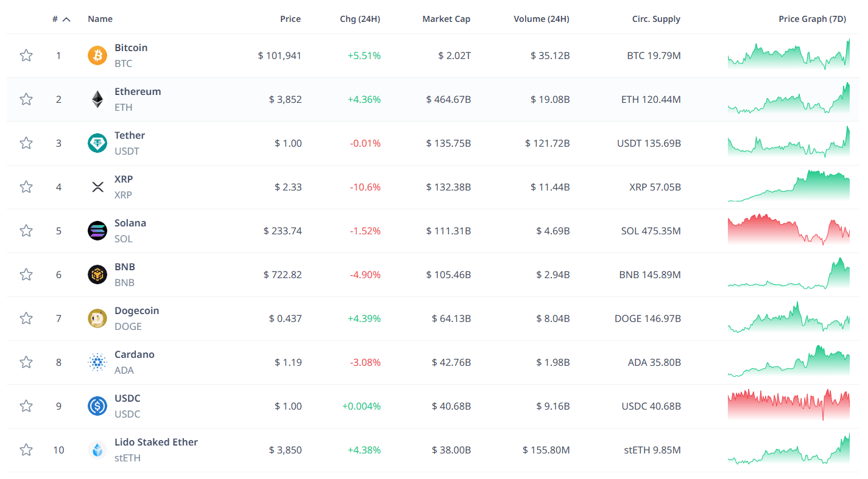Open the Ethereum name link
The height and width of the screenshot is (479, 868).
click(138, 91)
